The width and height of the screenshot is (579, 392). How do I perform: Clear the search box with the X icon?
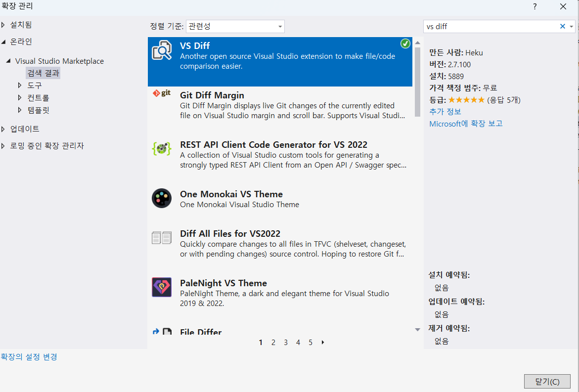click(x=562, y=26)
